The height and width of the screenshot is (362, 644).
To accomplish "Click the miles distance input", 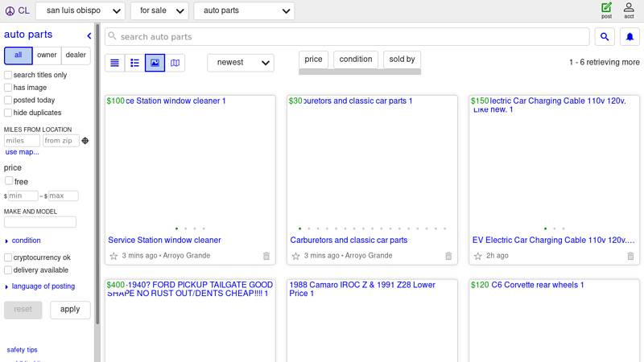I will (x=22, y=141).
